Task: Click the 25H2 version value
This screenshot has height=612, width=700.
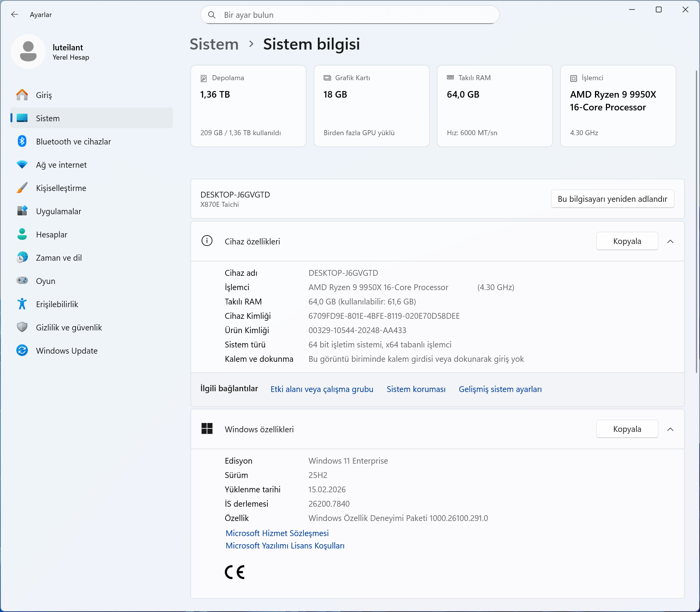Action: click(318, 475)
